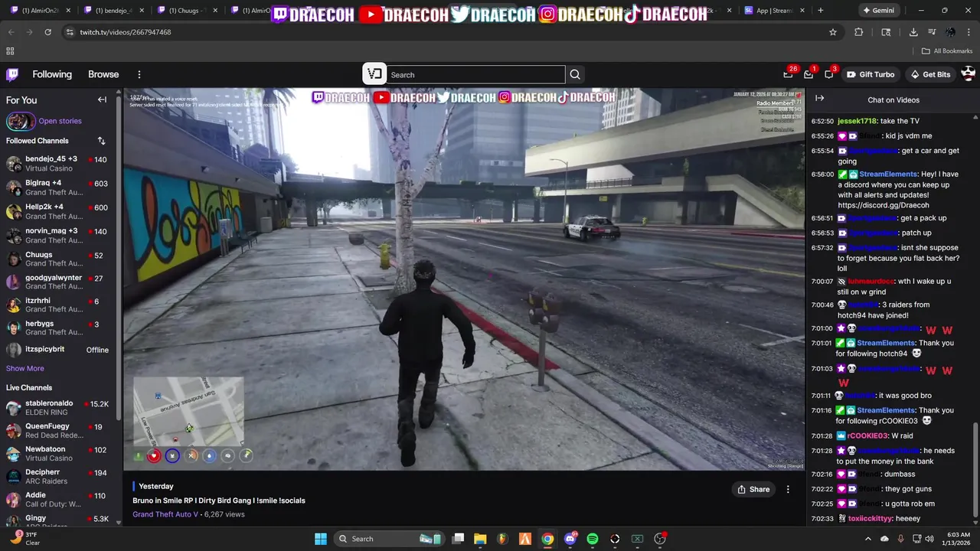Collapse the Chat on Videos panel
This screenshot has height=551, width=980.
tap(819, 99)
